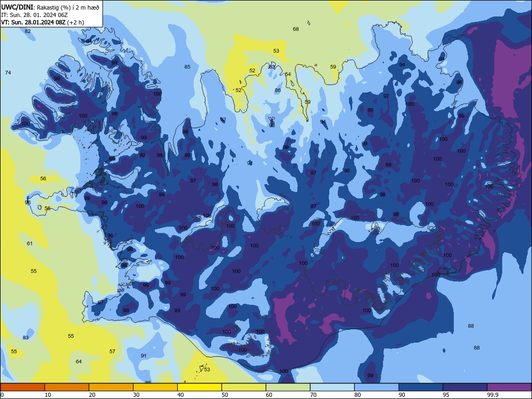Screen dimensions: 532x399
Task: Click the '61' humidity value on the map
Action: 30,243
